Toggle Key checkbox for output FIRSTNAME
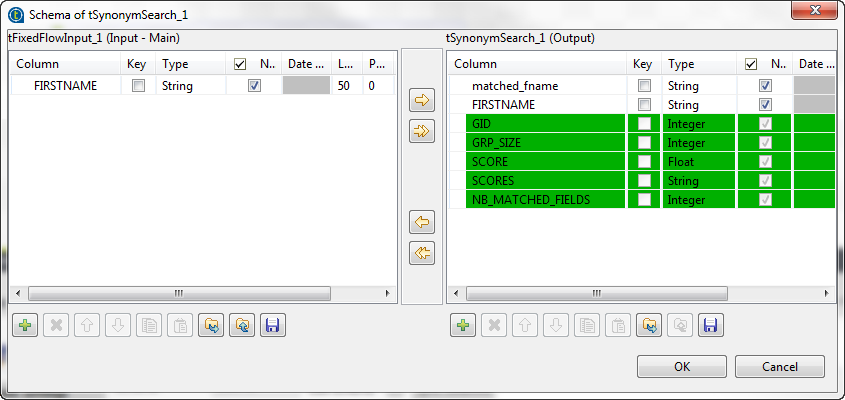The image size is (845, 400). pyautogui.click(x=644, y=105)
